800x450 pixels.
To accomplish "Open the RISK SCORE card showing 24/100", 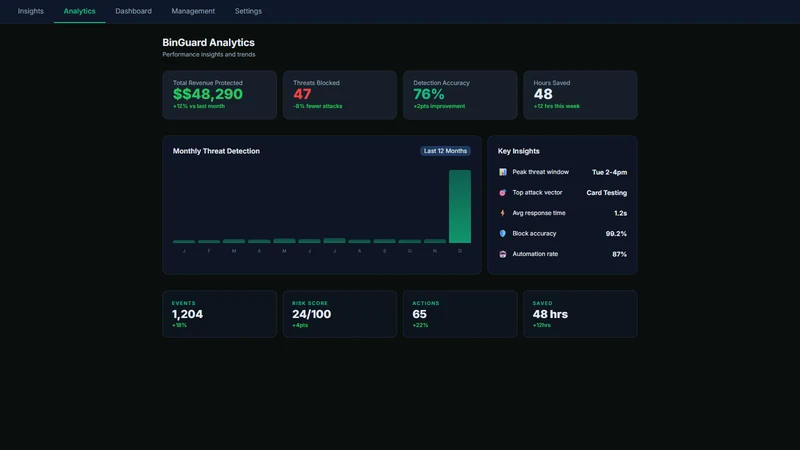I will coord(340,314).
